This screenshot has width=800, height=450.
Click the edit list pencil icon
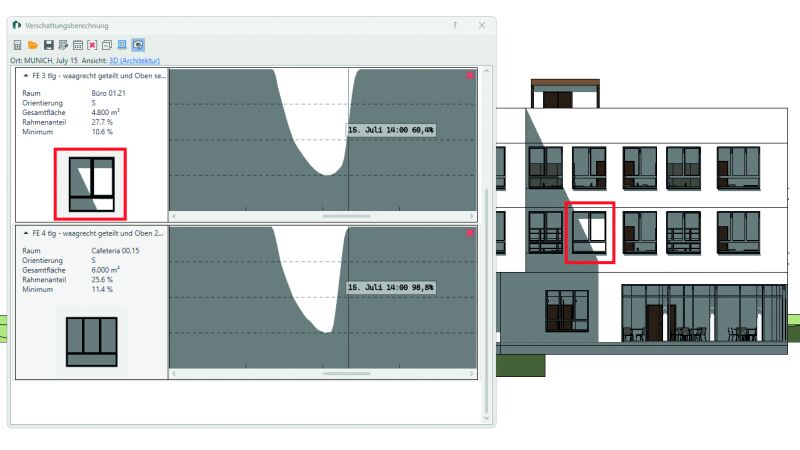point(62,45)
